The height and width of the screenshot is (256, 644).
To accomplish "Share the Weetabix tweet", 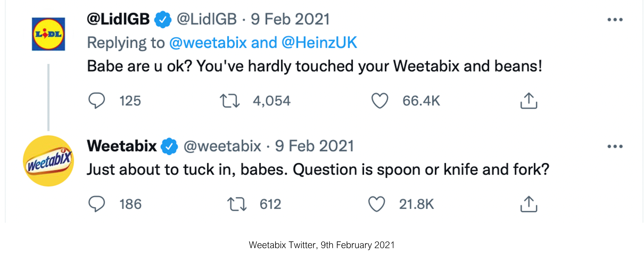I will (528, 204).
